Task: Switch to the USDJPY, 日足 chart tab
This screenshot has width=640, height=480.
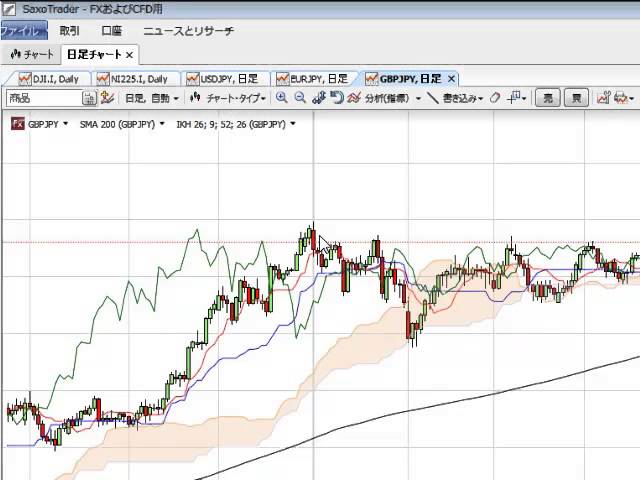Action: tap(228, 78)
